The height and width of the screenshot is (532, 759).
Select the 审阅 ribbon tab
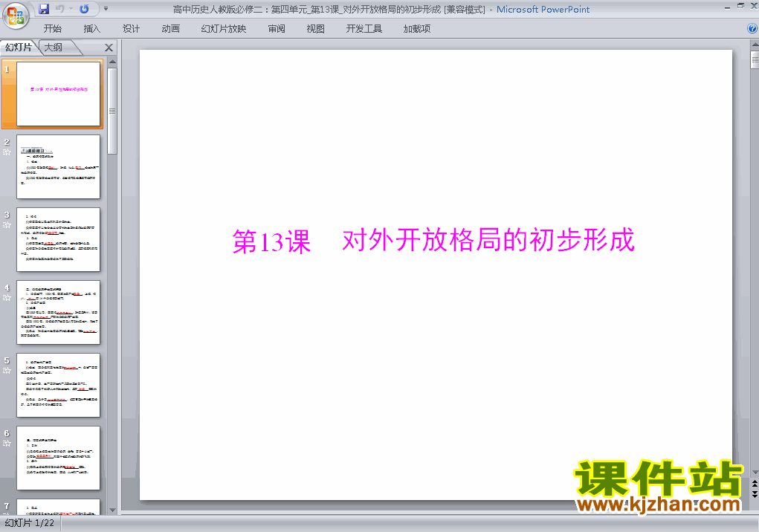[277, 28]
